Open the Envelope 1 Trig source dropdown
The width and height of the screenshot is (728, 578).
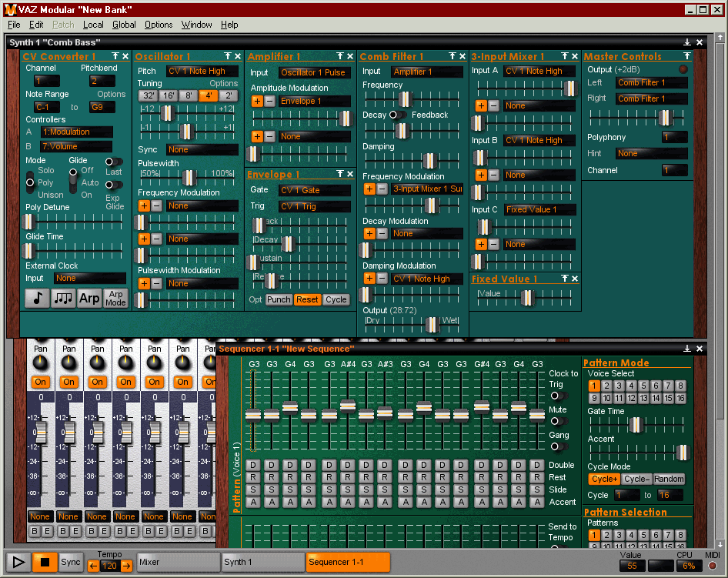coord(314,206)
